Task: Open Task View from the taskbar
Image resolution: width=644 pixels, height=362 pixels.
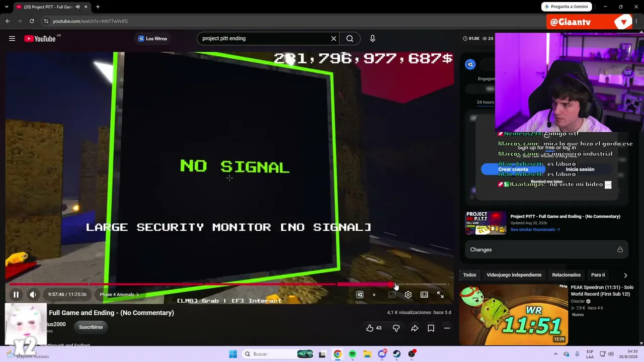Action: click(x=322, y=354)
